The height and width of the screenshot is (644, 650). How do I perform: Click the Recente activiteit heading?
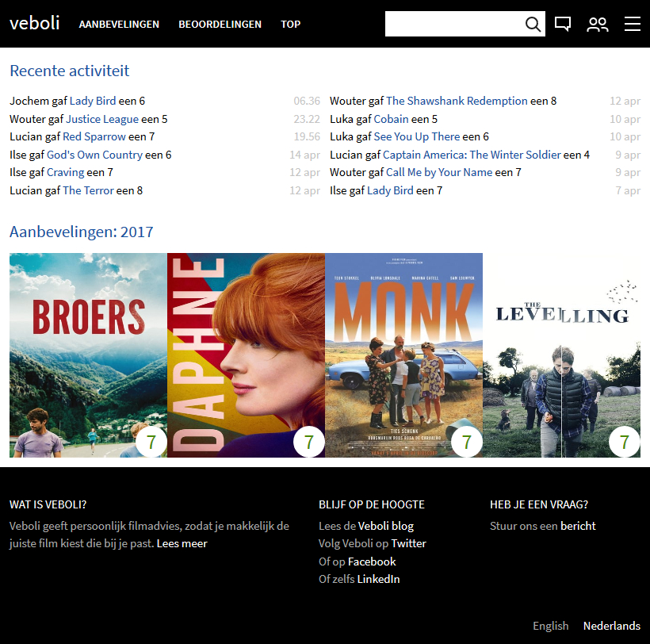69,71
